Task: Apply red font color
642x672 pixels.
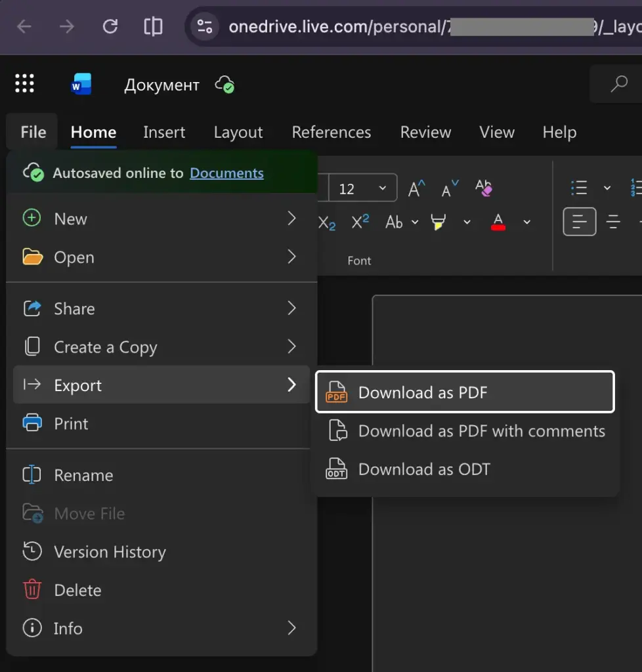Action: pyautogui.click(x=498, y=222)
